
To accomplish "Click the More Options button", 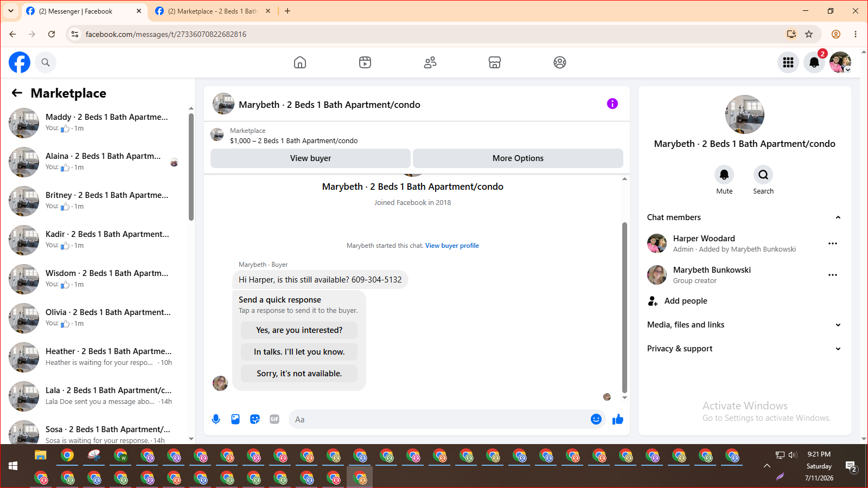I will coord(518,158).
